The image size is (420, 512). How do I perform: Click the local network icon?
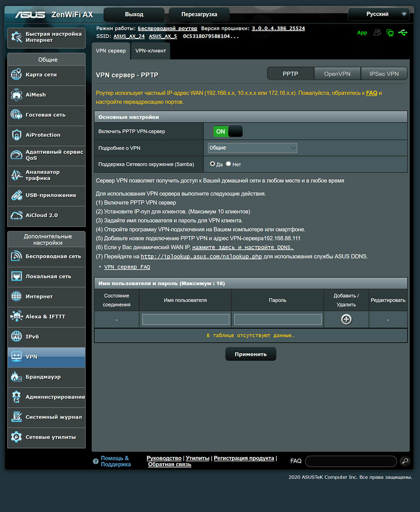(x=16, y=276)
